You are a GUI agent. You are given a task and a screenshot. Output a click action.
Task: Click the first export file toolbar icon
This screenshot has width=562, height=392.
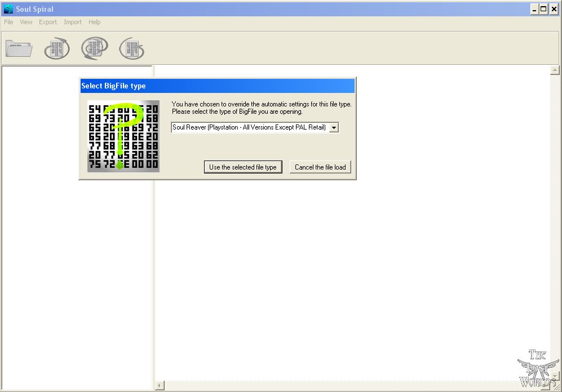[x=57, y=48]
